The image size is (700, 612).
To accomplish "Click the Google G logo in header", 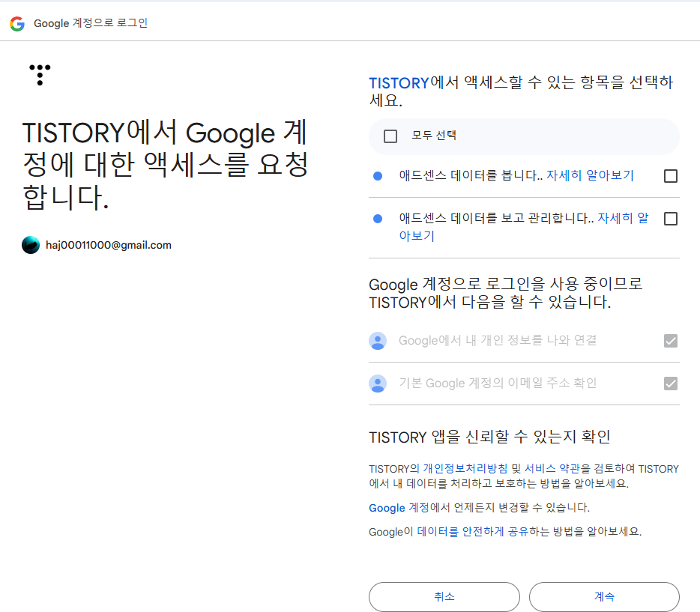I will pos(17,24).
